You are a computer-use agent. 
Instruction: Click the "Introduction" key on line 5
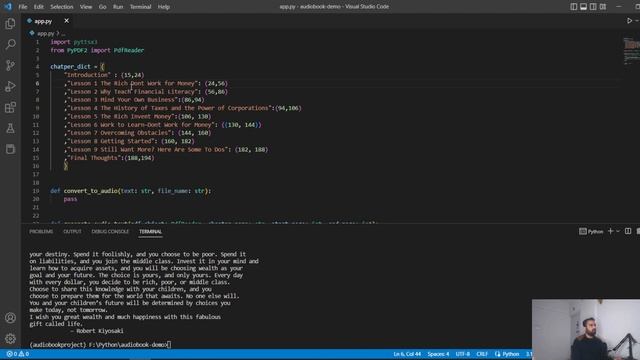click(x=87, y=75)
